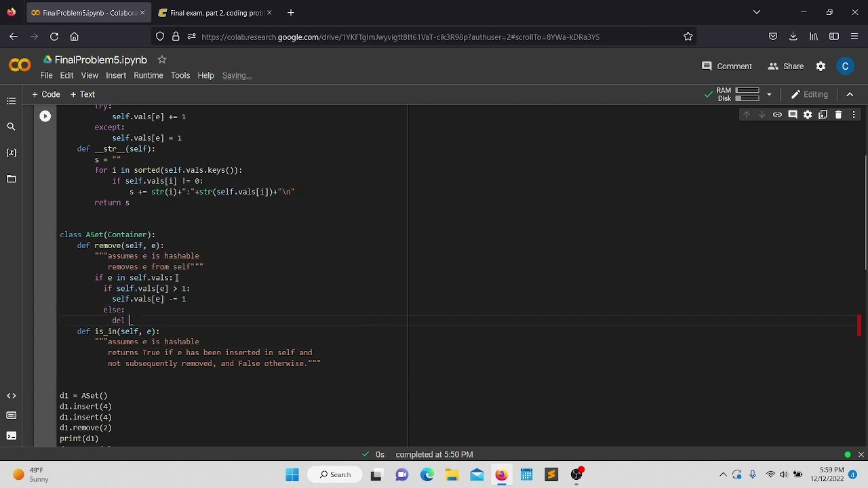The width and height of the screenshot is (868, 488).
Task: Open the terminal sidebar icon
Action: [12, 435]
